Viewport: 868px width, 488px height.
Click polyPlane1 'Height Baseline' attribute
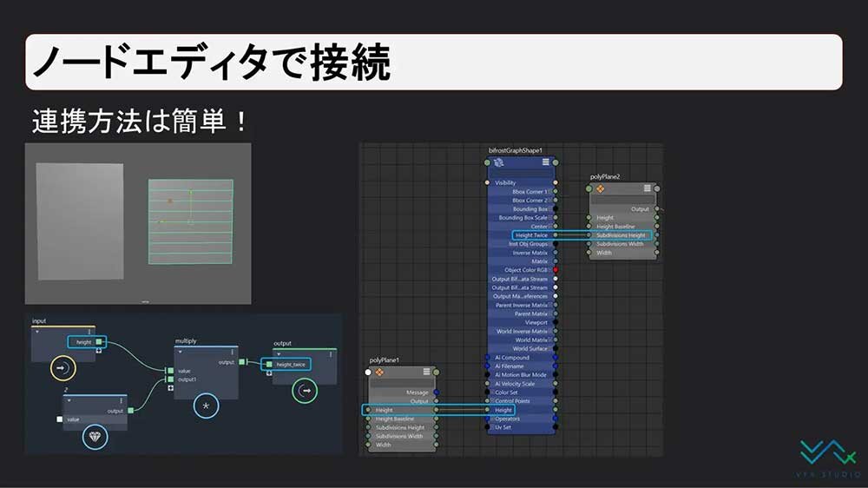(395, 419)
